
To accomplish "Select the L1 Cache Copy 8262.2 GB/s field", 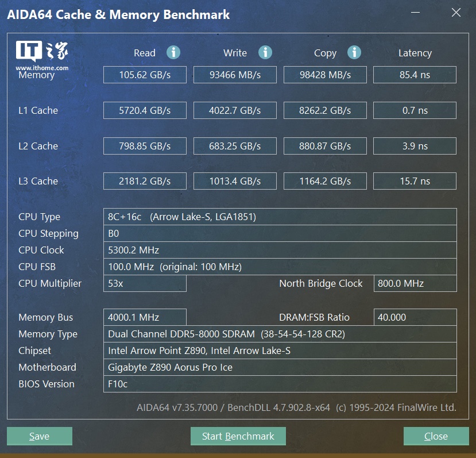I will pos(325,110).
